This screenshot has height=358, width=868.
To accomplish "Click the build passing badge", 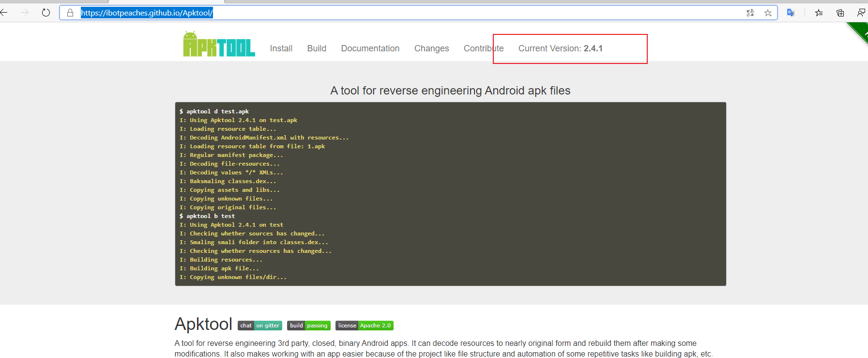I will [309, 326].
